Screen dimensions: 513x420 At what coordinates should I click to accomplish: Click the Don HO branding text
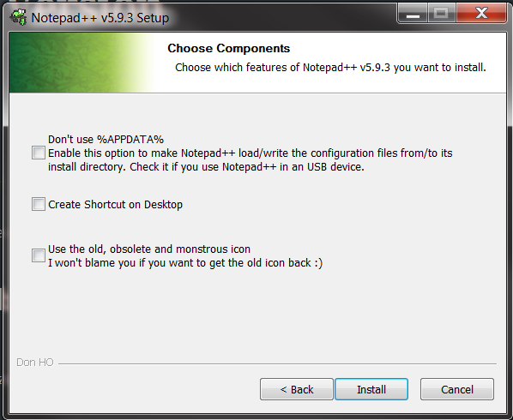[35, 363]
